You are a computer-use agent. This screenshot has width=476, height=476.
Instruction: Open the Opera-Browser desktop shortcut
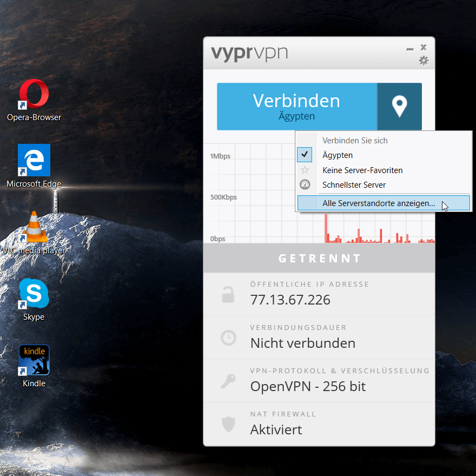point(34,100)
